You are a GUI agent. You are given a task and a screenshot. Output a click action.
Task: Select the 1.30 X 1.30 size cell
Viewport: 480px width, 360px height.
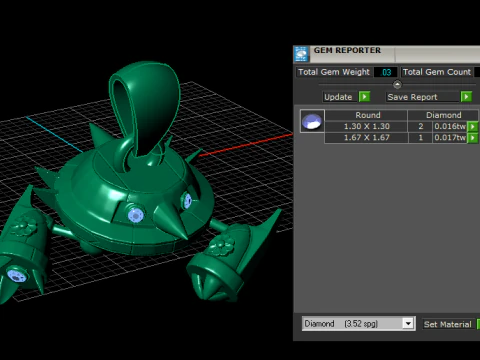[x=366, y=126]
